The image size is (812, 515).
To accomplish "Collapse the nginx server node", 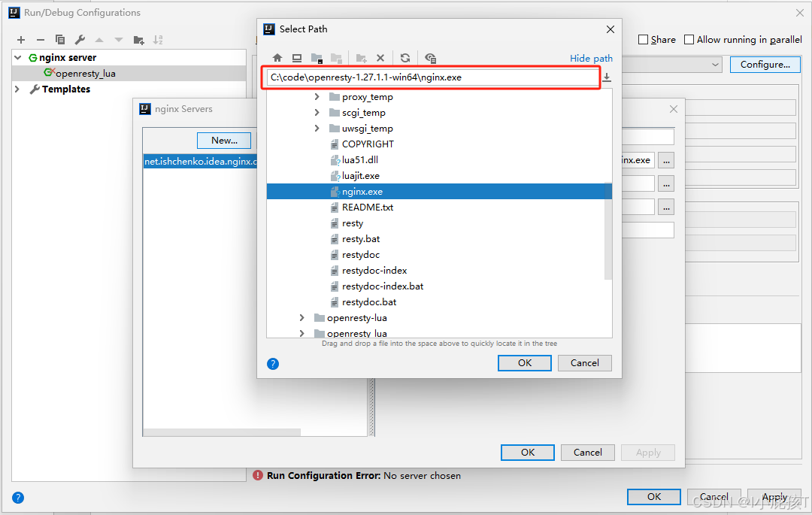I will pyautogui.click(x=17, y=57).
